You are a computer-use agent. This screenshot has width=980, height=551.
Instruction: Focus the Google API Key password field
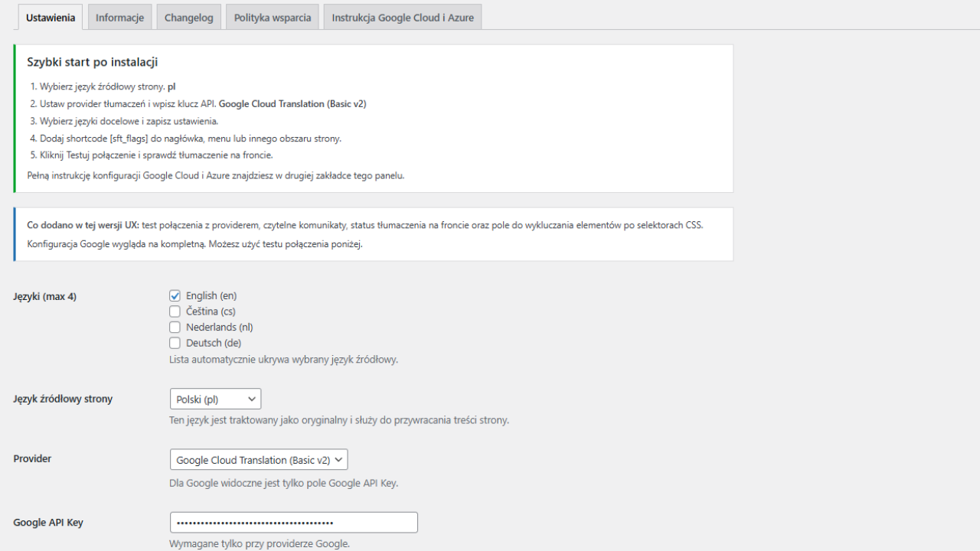pyautogui.click(x=294, y=523)
